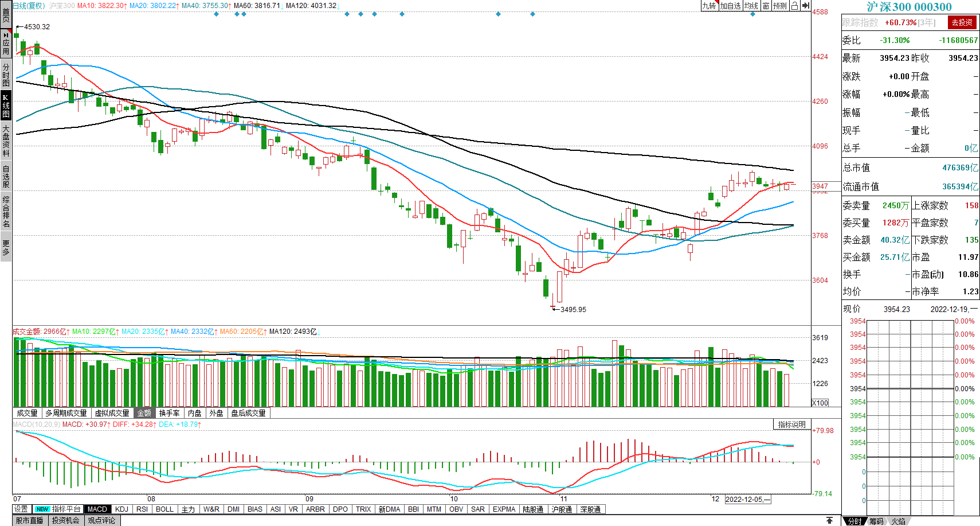Click the 指标说明 button
Viewport: 980px width, 526px height.
tap(791, 424)
